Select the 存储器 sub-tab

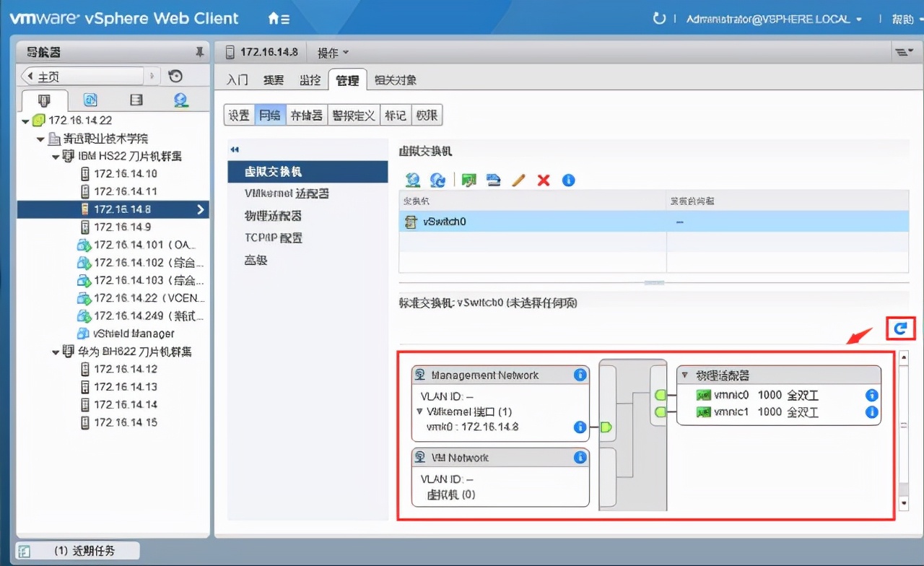[306, 114]
